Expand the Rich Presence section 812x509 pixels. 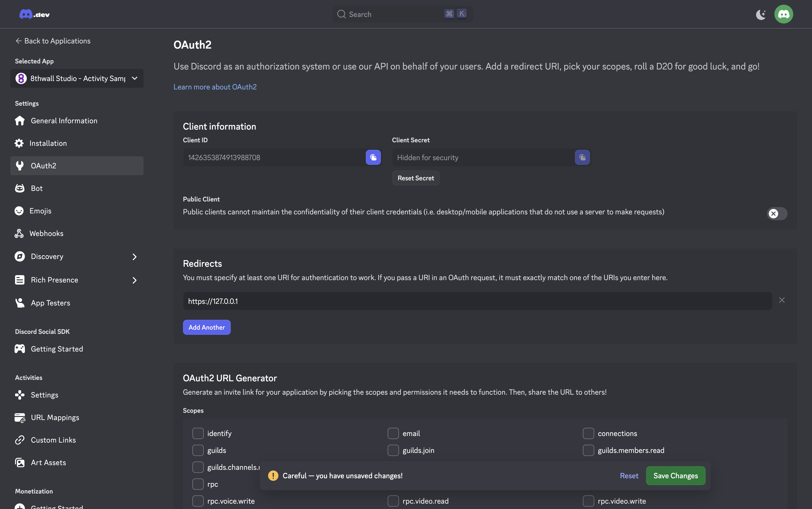[134, 280]
